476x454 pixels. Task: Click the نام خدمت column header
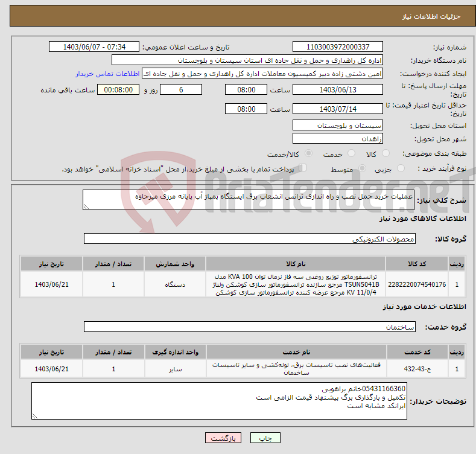click(x=296, y=352)
